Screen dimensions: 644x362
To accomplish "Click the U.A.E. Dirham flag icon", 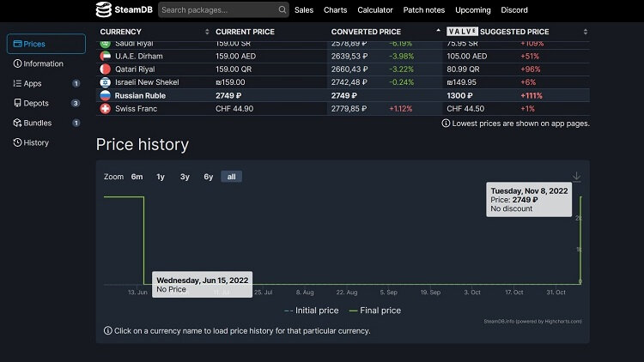I will (106, 57).
